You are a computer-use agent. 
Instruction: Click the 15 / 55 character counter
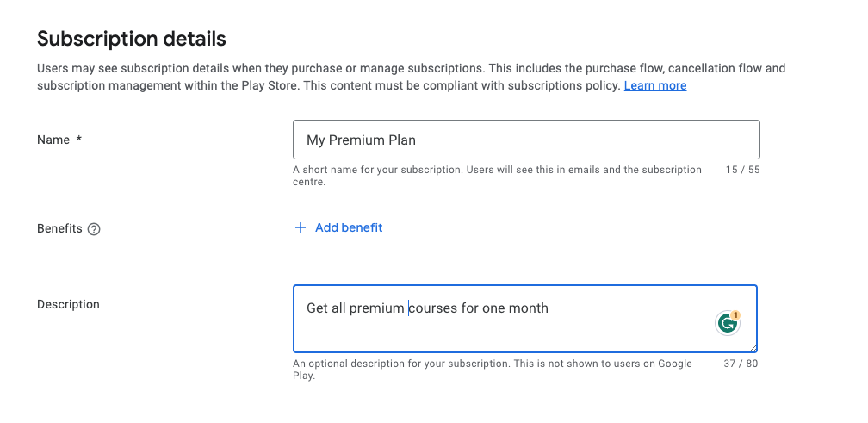(x=742, y=170)
